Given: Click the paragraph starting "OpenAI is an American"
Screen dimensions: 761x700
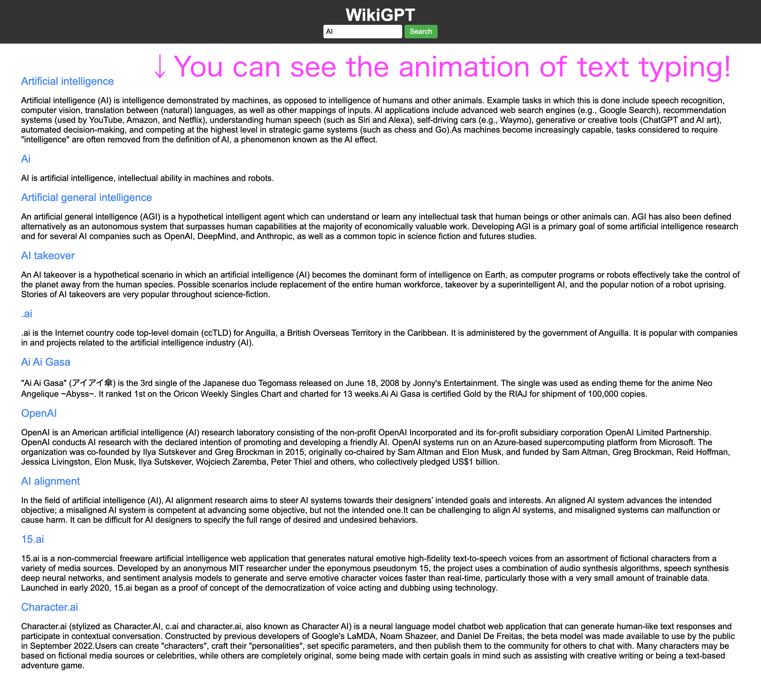Looking at the screenshot, I should [x=380, y=447].
